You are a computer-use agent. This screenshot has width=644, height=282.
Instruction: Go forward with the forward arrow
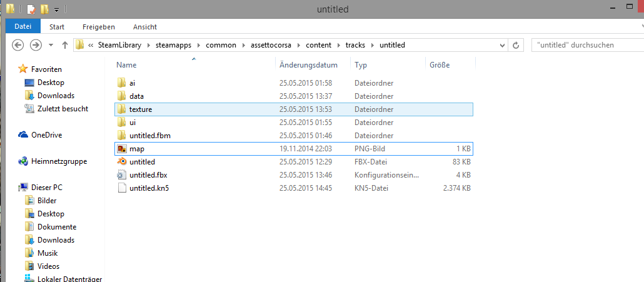[x=36, y=45]
